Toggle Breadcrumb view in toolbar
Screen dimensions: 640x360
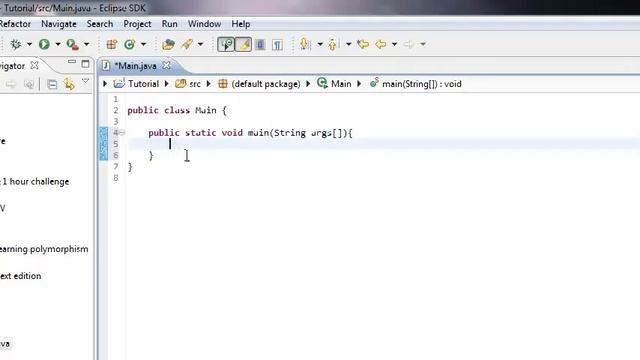[226, 44]
